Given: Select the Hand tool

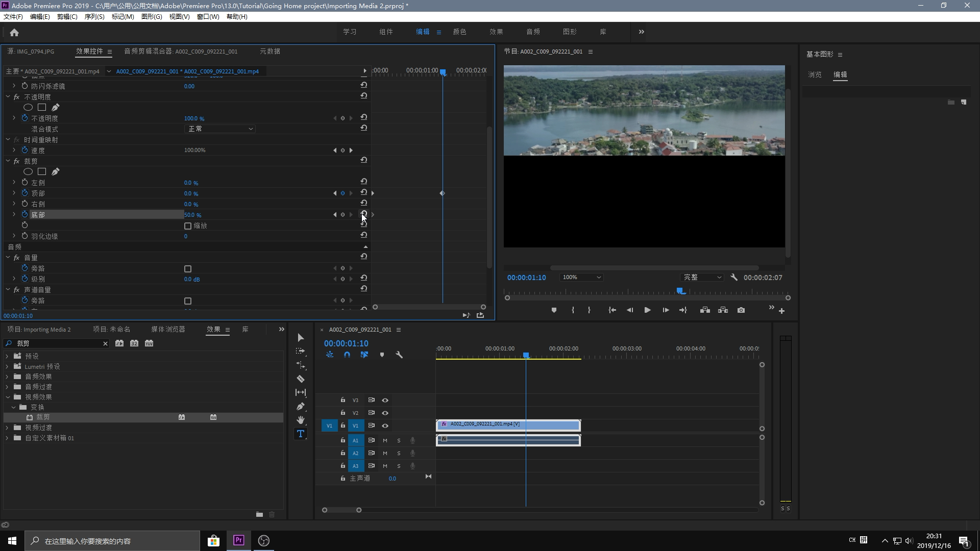Looking at the screenshot, I should 301,420.
